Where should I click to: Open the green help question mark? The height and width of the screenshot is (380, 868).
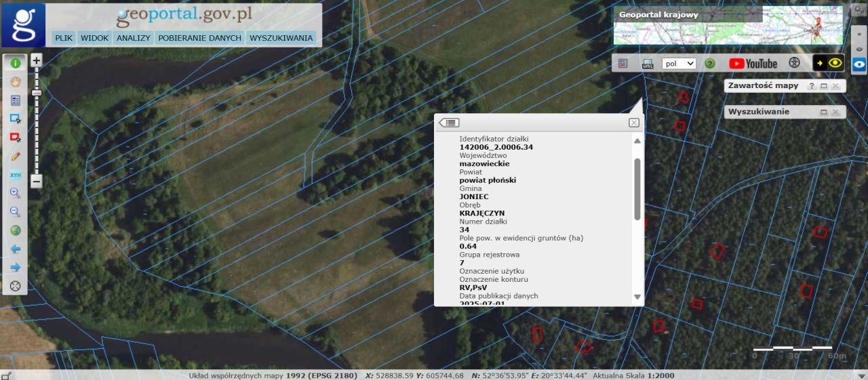pos(710,64)
